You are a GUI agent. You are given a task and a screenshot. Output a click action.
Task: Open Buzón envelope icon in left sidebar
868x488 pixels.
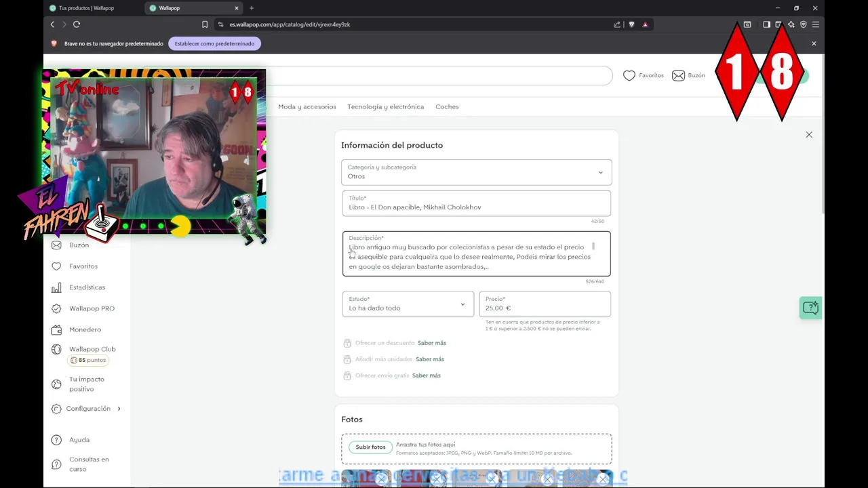tap(56, 245)
